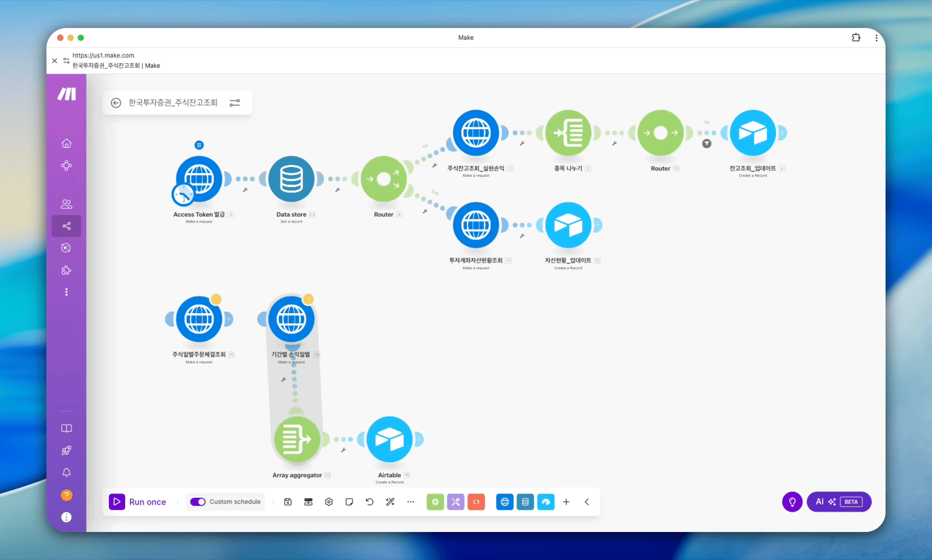Open Notes from the bottom toolbar
The width and height of the screenshot is (932, 560).
tap(349, 502)
